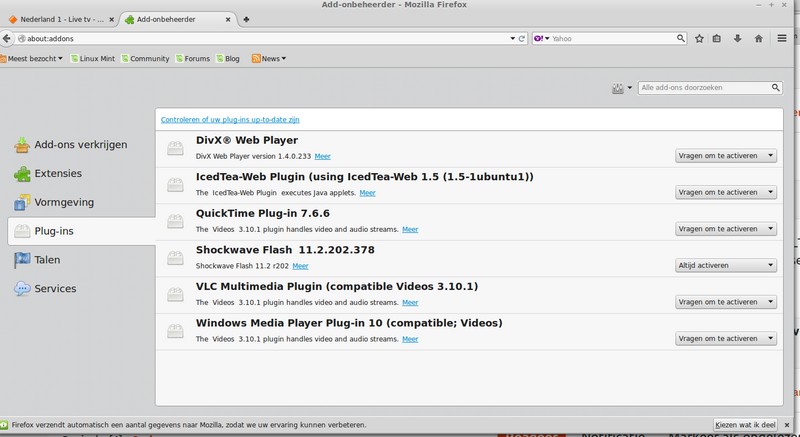Select the Plug-ins category
This screenshot has height=437, width=800.
82,231
